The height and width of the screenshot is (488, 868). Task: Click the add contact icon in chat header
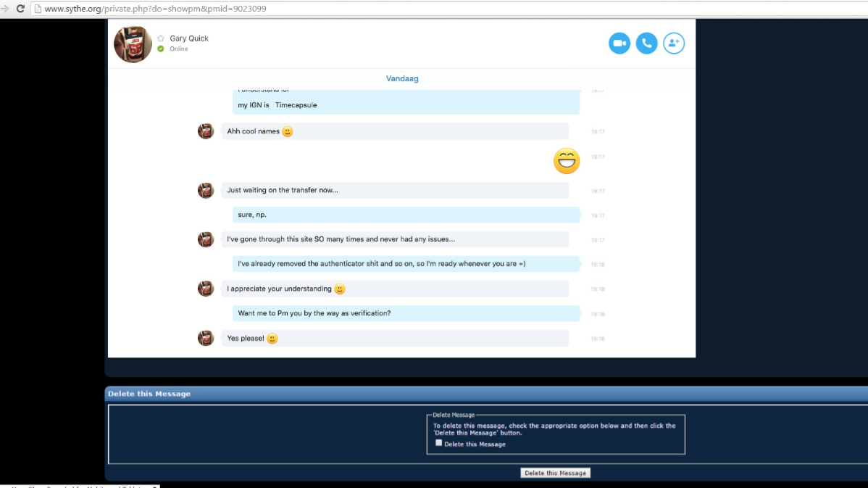[673, 44]
